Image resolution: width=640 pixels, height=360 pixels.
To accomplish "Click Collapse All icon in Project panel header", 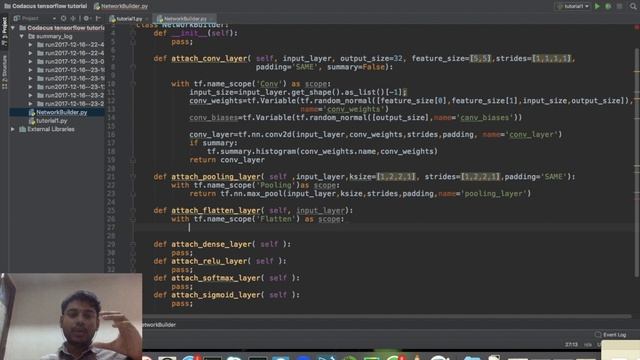I will coord(73,18).
